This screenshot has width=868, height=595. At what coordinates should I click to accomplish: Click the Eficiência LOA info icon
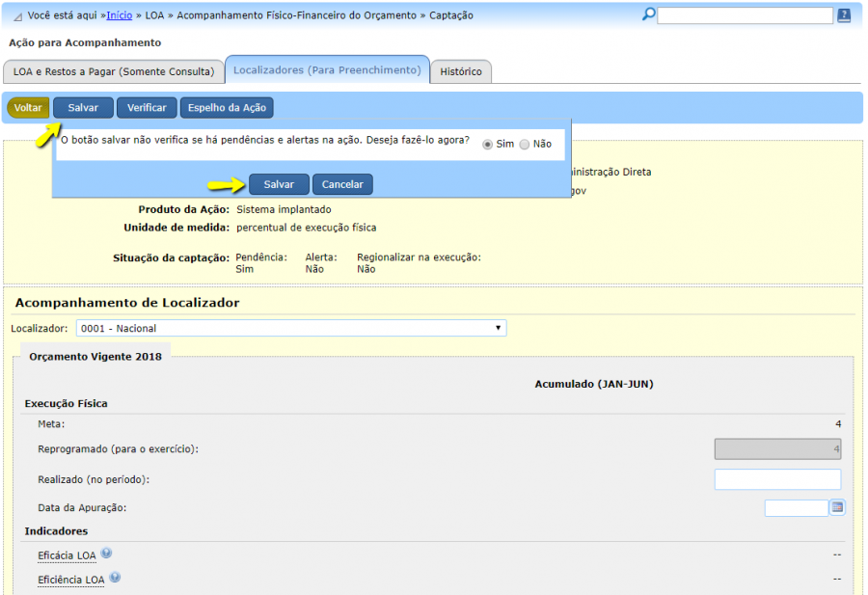(115, 578)
